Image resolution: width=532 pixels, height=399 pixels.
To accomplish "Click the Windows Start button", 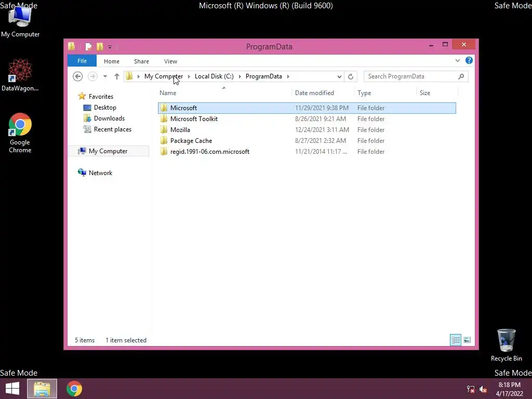I will coord(12,389).
